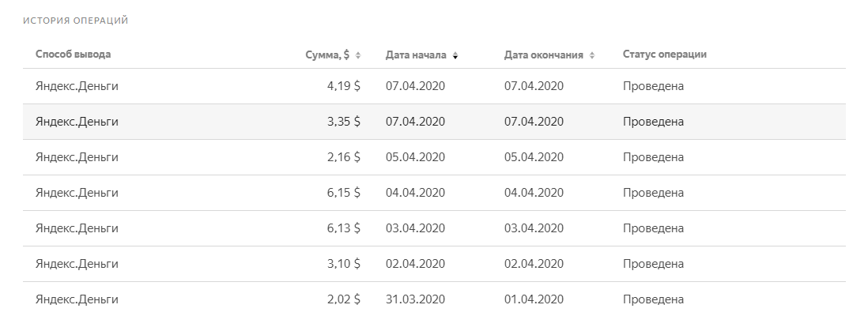Click the end date 01.04.2020
Image resolution: width=868 pixels, height=316 pixels.
click(x=534, y=299)
